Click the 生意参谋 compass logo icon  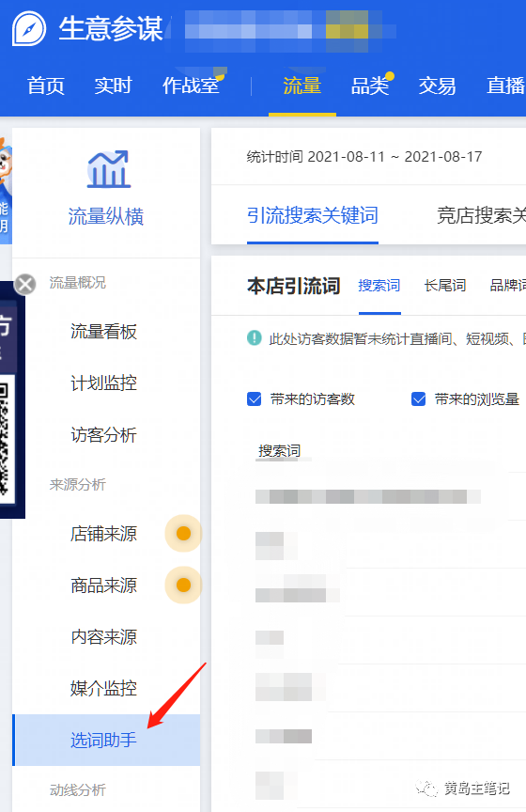tap(29, 29)
